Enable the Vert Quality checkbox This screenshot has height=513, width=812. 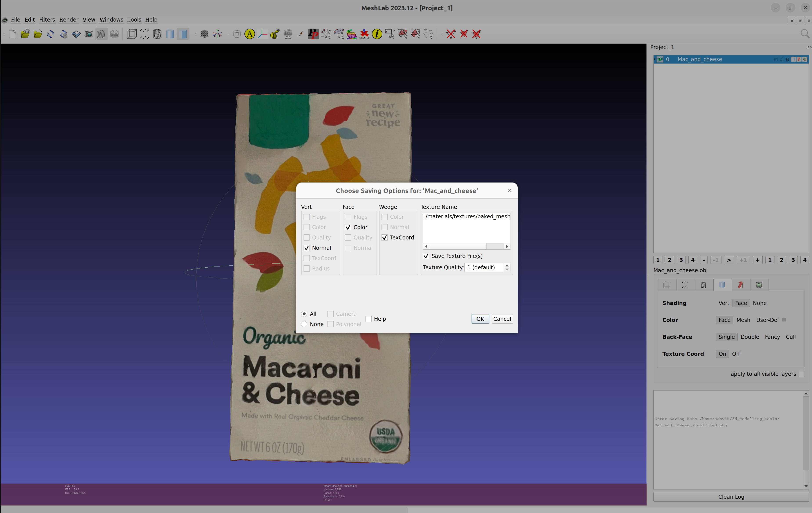coord(307,238)
